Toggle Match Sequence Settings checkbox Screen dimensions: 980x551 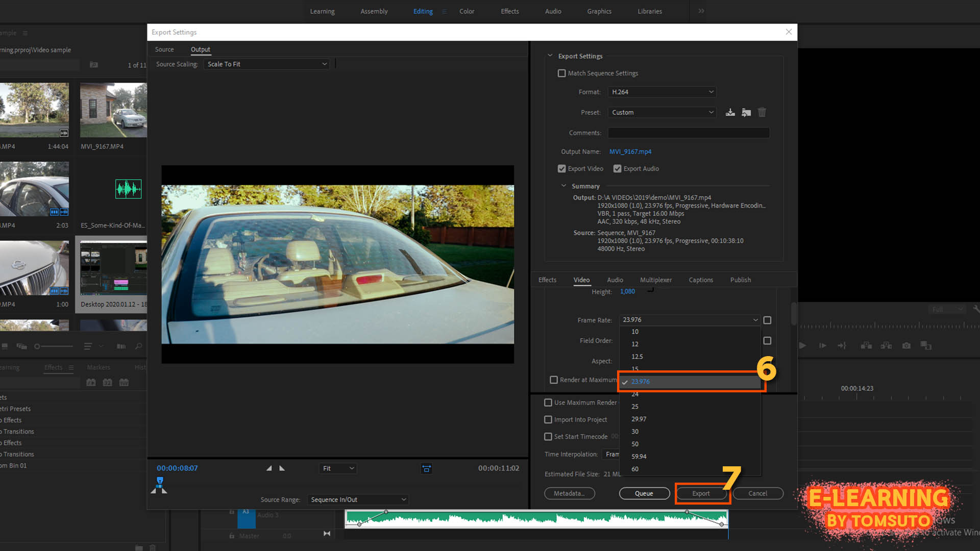(561, 73)
